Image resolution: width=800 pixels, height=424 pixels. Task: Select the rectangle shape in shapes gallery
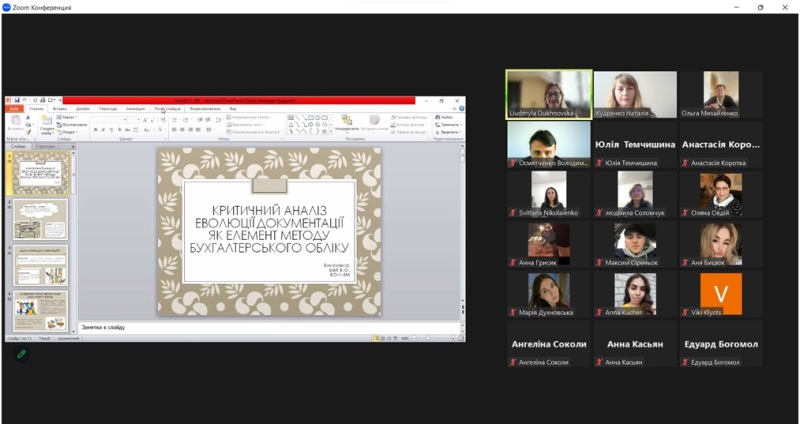[311, 117]
